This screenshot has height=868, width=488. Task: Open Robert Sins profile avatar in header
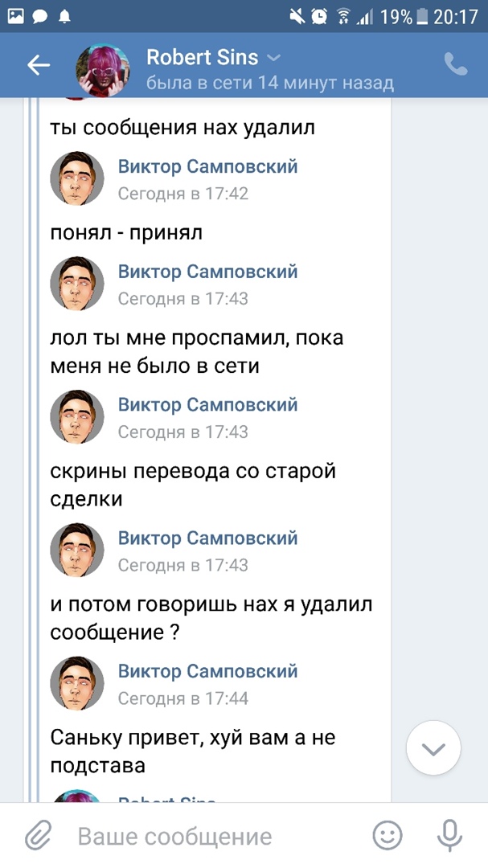click(103, 69)
